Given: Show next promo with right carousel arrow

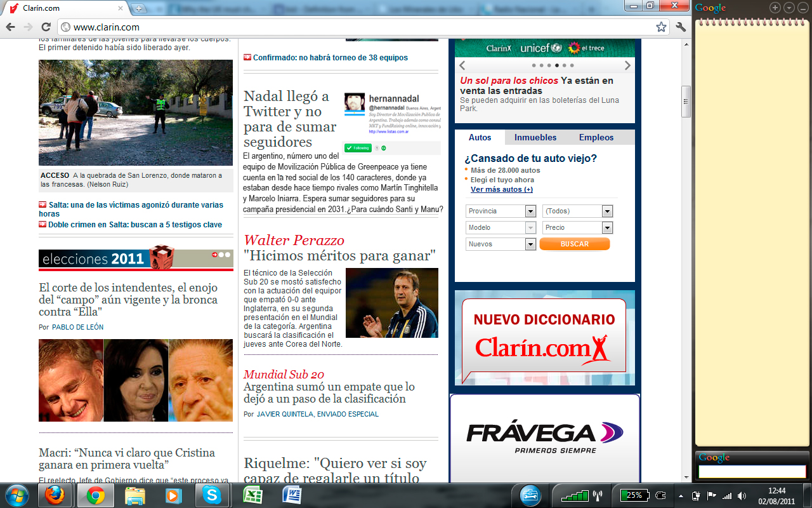Looking at the screenshot, I should pyautogui.click(x=627, y=65).
